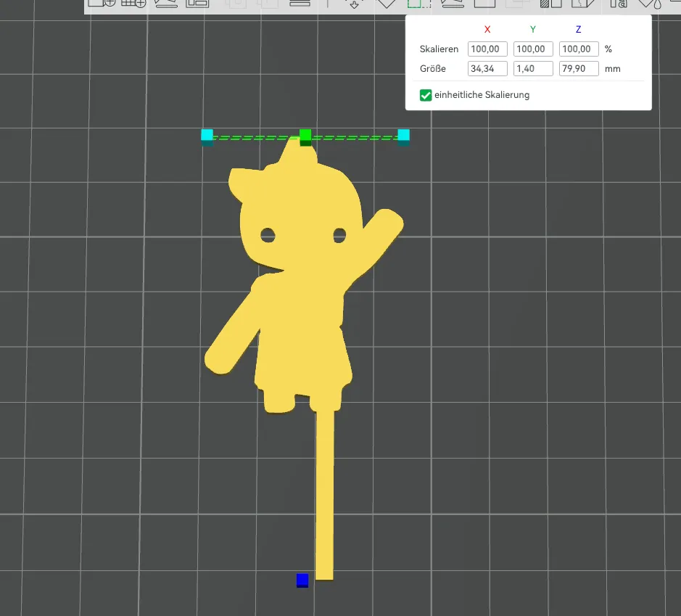Select the Move tool icon

click(x=354, y=4)
